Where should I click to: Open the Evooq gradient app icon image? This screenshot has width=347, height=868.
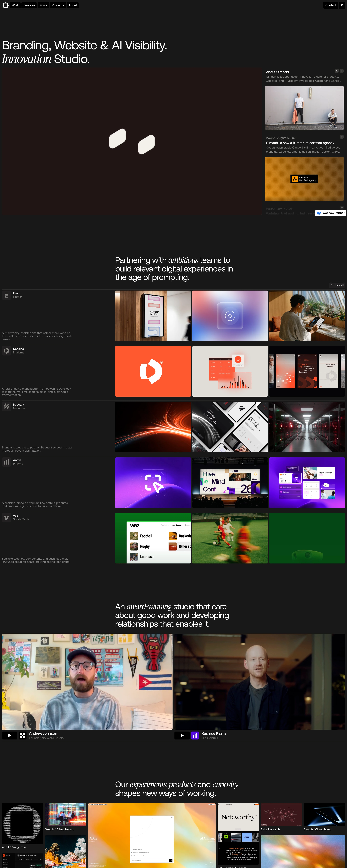[230, 316]
